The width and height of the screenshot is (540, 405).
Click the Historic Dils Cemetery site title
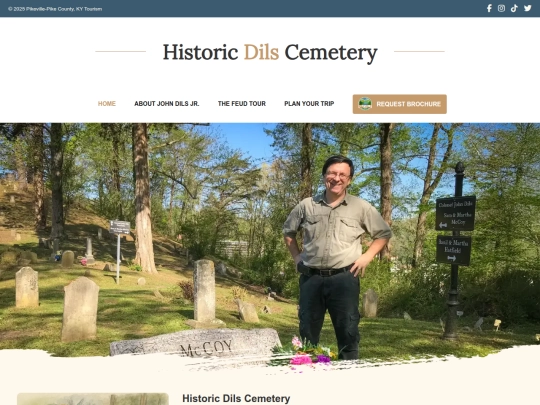tap(270, 53)
